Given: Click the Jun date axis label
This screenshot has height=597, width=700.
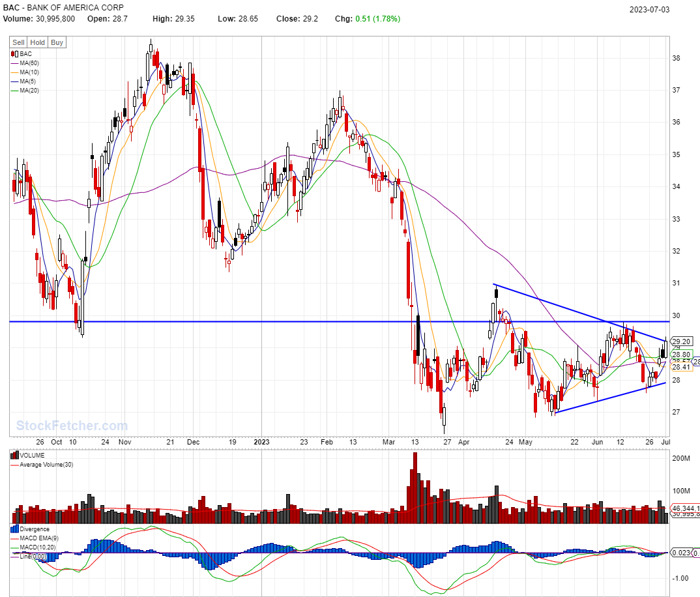Looking at the screenshot, I should tap(597, 442).
